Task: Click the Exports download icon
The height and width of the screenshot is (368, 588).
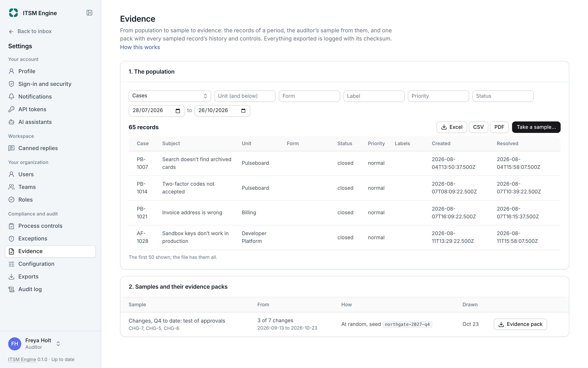Action: tap(11, 276)
